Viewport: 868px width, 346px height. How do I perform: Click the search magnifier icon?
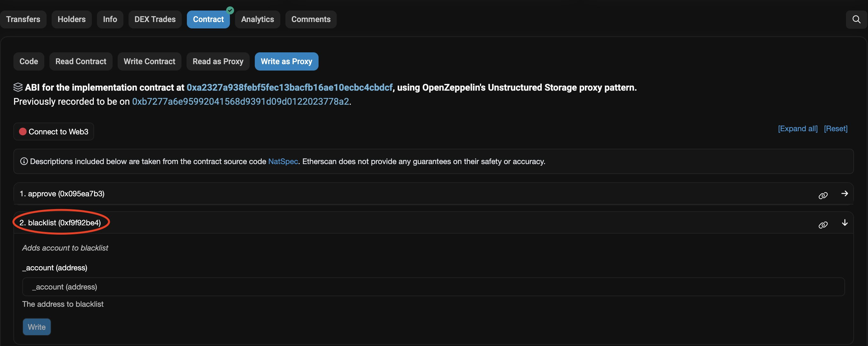[856, 19]
